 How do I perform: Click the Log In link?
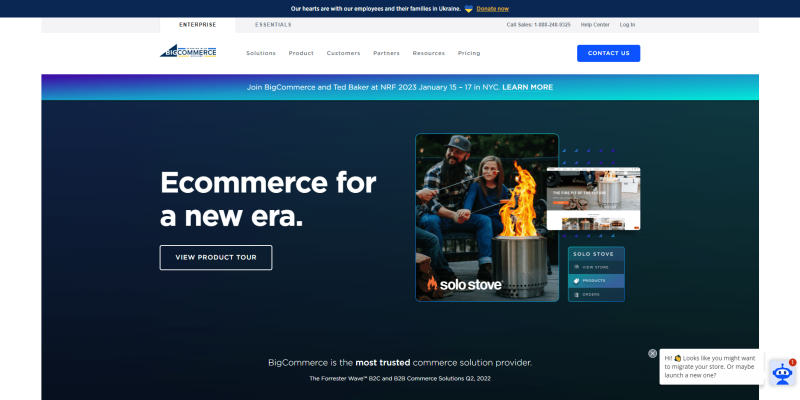[628, 24]
